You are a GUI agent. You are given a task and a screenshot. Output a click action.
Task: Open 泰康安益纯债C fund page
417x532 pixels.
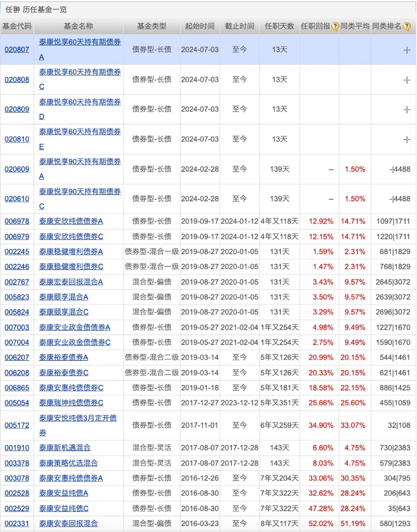pos(64,509)
